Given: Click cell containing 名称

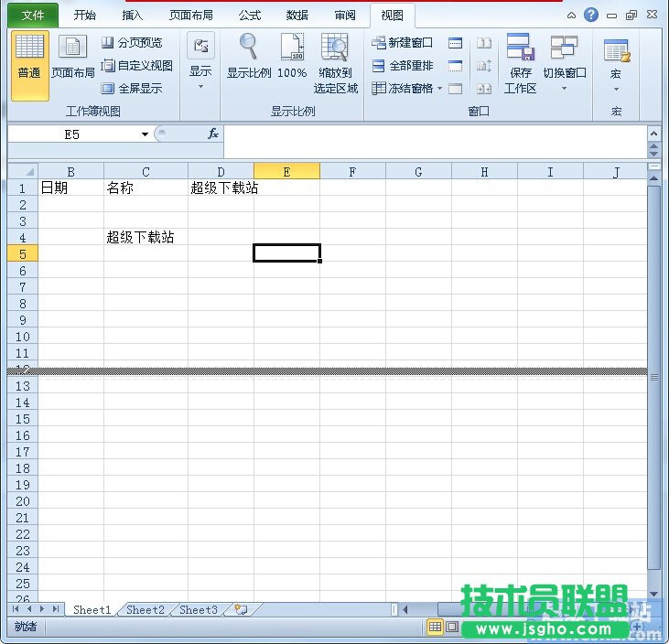Looking at the screenshot, I should coord(146,188).
